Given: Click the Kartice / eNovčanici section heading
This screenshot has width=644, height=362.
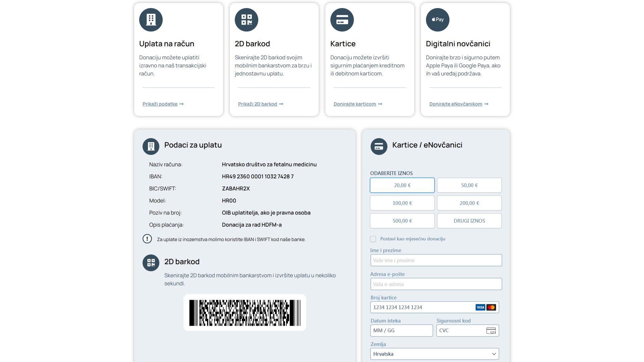Looking at the screenshot, I should coord(427,145).
